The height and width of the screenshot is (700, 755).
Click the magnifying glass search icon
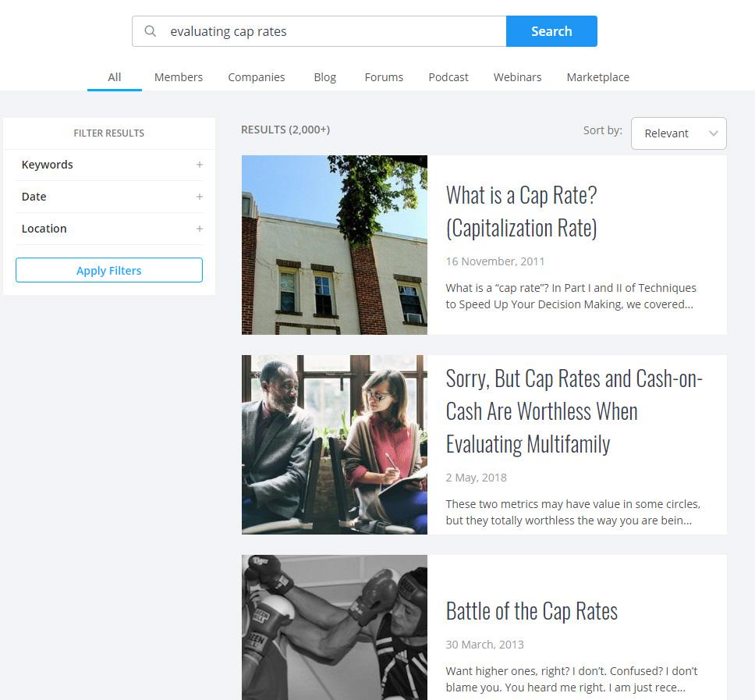(x=151, y=31)
